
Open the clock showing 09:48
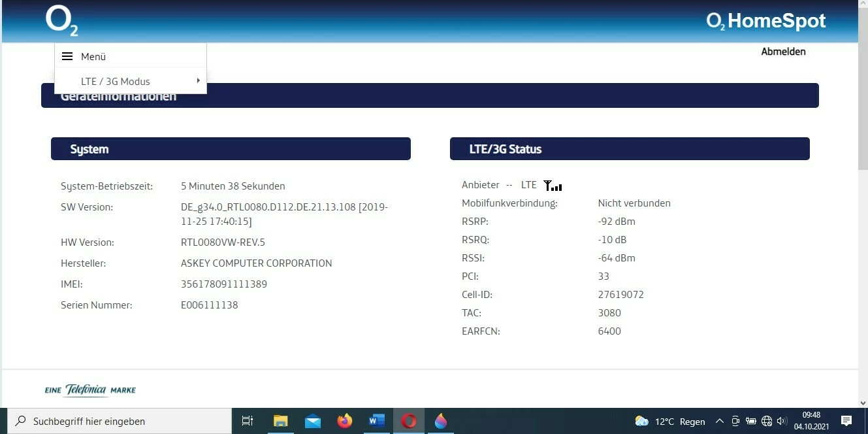click(x=811, y=421)
